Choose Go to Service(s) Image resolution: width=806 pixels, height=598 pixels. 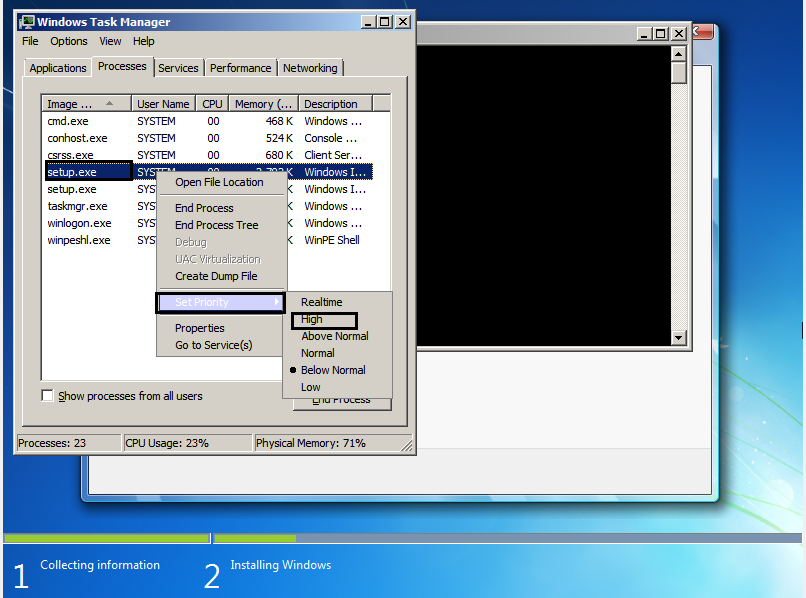click(x=221, y=345)
